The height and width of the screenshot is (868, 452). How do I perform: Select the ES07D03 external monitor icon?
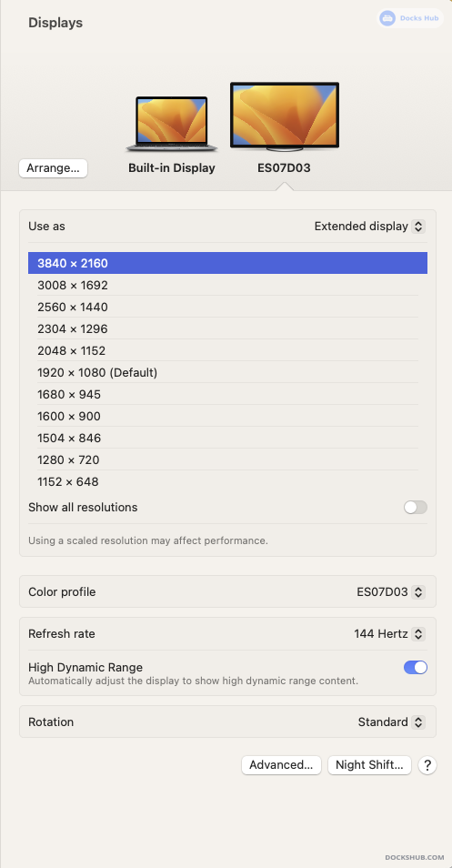(x=285, y=116)
